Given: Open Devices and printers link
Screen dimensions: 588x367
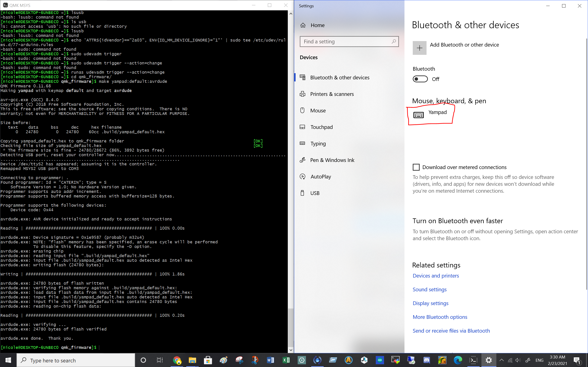Looking at the screenshot, I should pyautogui.click(x=435, y=276).
